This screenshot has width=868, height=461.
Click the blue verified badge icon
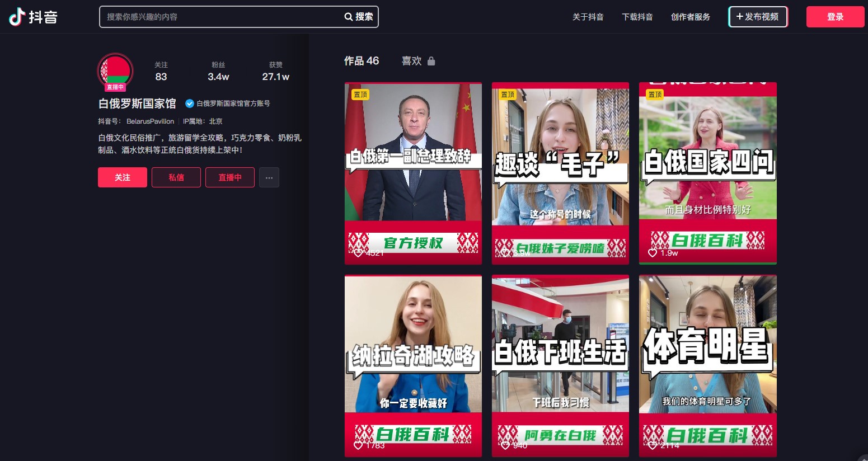(x=190, y=104)
